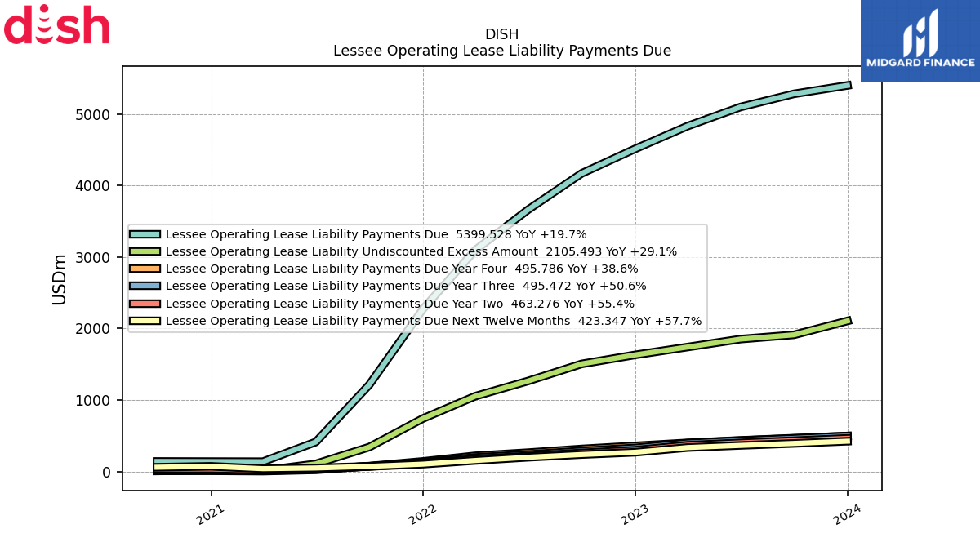Click the Midgard Finance logo
980x551 pixels.
pos(920,41)
